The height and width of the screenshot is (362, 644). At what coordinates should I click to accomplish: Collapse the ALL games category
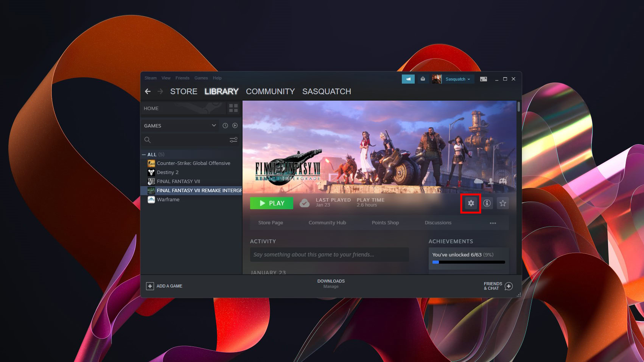click(x=144, y=155)
